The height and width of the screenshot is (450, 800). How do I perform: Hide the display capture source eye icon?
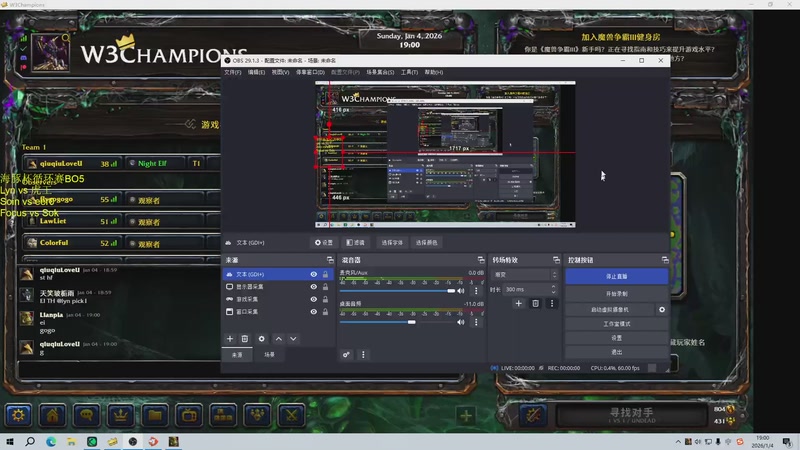[x=314, y=287]
